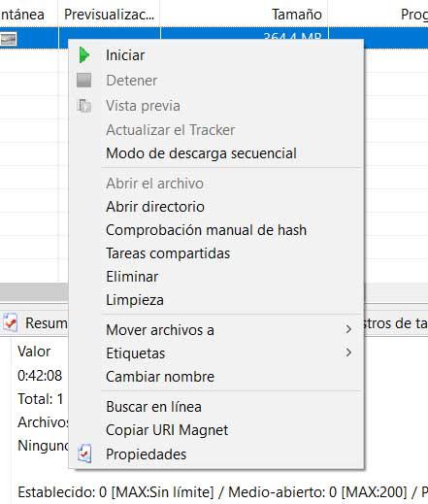This screenshot has height=504, width=428.
Task: Expand the Etiquetas submenu arrow
Action: pos(348,353)
